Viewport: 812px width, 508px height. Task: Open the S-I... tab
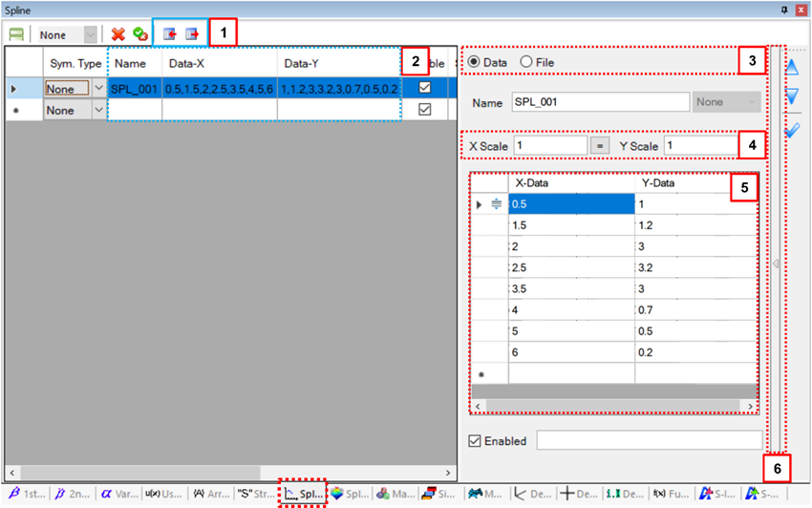(716, 494)
